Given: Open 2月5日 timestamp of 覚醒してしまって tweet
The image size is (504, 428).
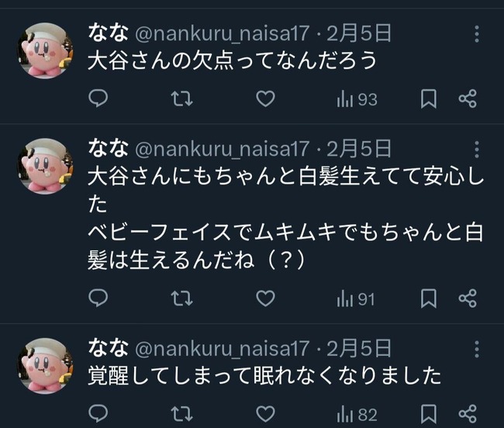Looking at the screenshot, I should 359,348.
